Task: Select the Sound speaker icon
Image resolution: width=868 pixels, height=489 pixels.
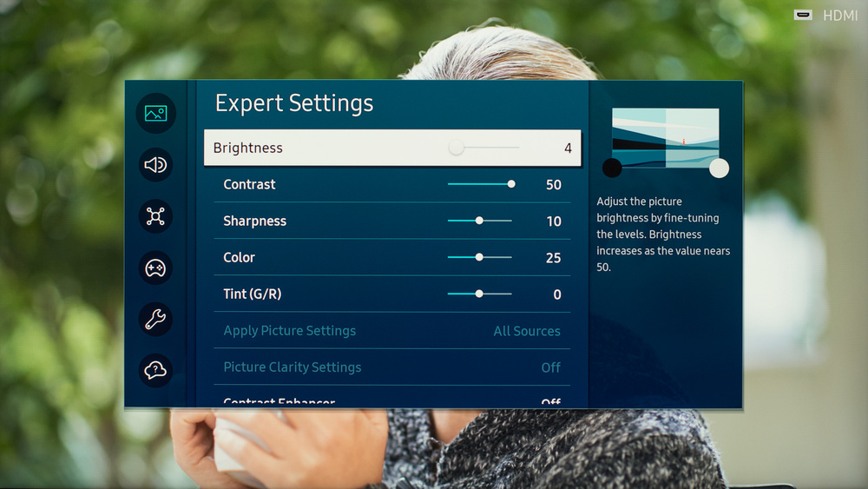Action: click(x=155, y=165)
